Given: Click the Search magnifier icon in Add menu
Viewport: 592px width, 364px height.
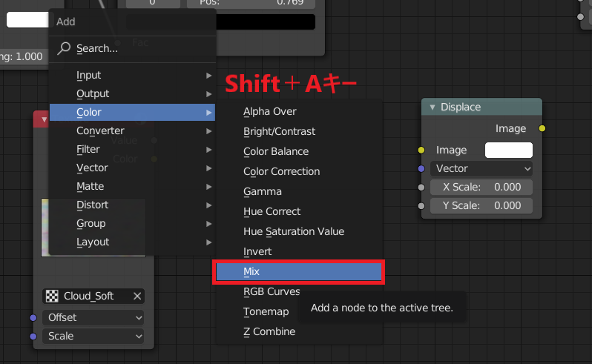Looking at the screenshot, I should [x=64, y=48].
